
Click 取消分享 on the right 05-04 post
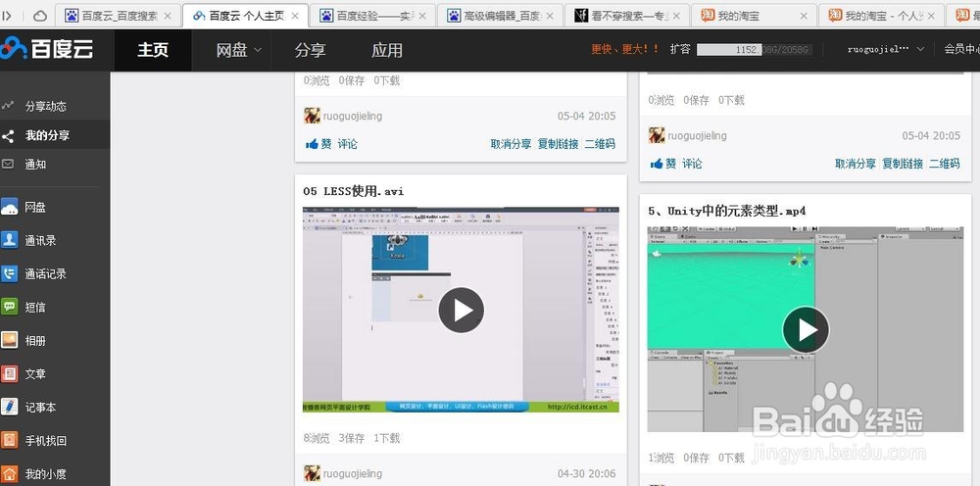click(x=855, y=164)
